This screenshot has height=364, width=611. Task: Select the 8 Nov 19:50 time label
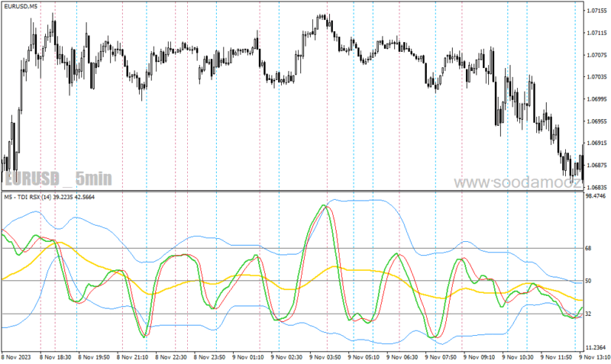(x=94, y=356)
